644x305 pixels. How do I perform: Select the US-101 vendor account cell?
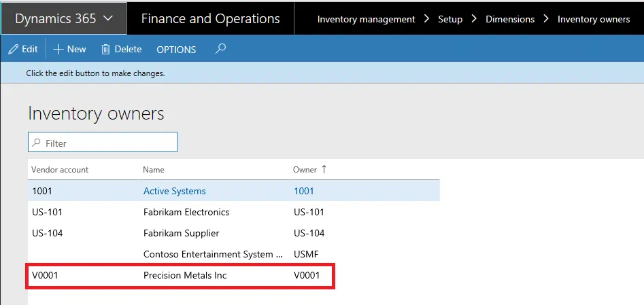click(47, 212)
